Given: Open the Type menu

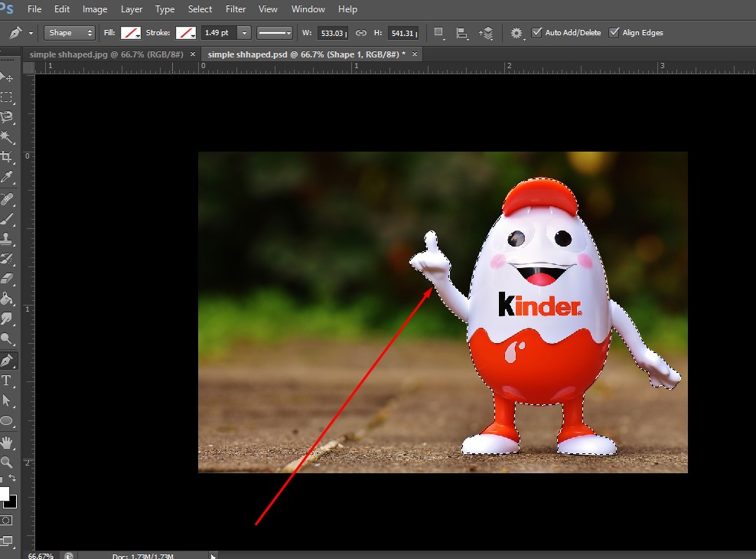Looking at the screenshot, I should click(165, 9).
